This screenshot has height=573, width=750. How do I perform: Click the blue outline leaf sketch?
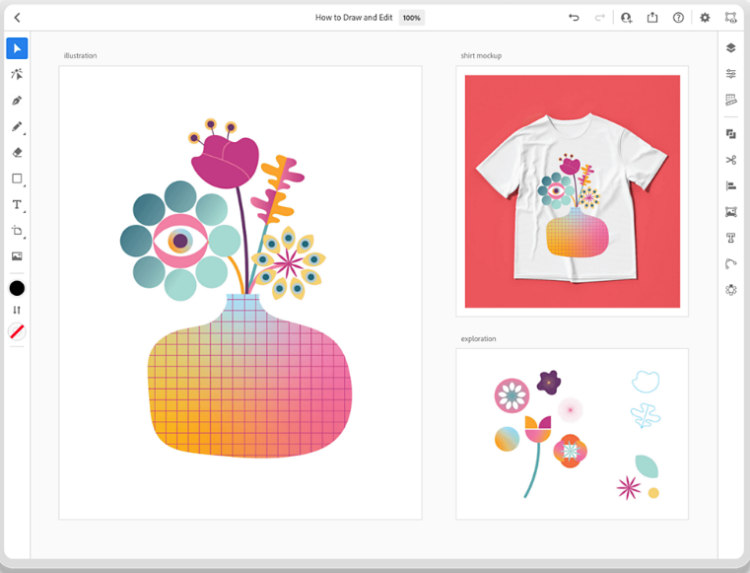645,415
